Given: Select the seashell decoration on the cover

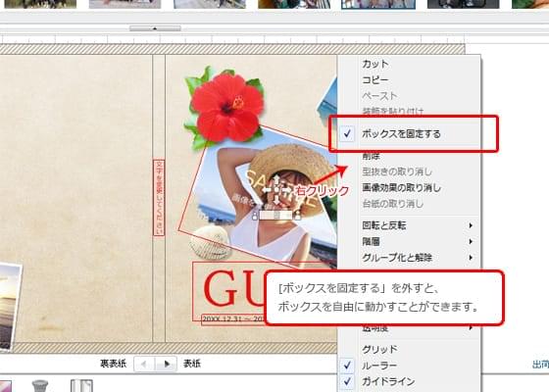Looking at the screenshot, I should (210, 243).
